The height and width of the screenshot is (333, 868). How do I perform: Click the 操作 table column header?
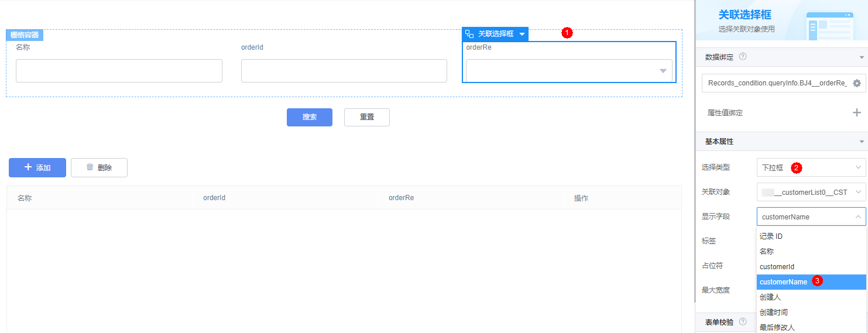point(581,198)
